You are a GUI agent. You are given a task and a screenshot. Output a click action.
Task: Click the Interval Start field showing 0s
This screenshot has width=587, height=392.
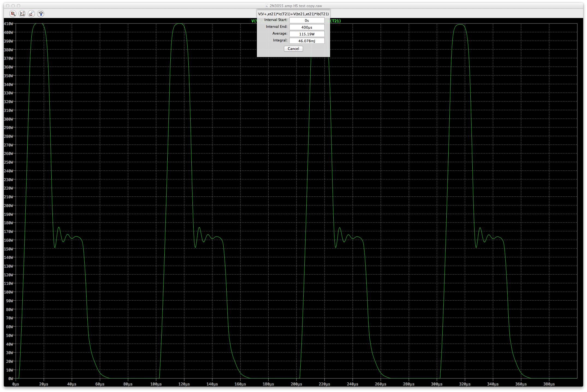pyautogui.click(x=307, y=20)
